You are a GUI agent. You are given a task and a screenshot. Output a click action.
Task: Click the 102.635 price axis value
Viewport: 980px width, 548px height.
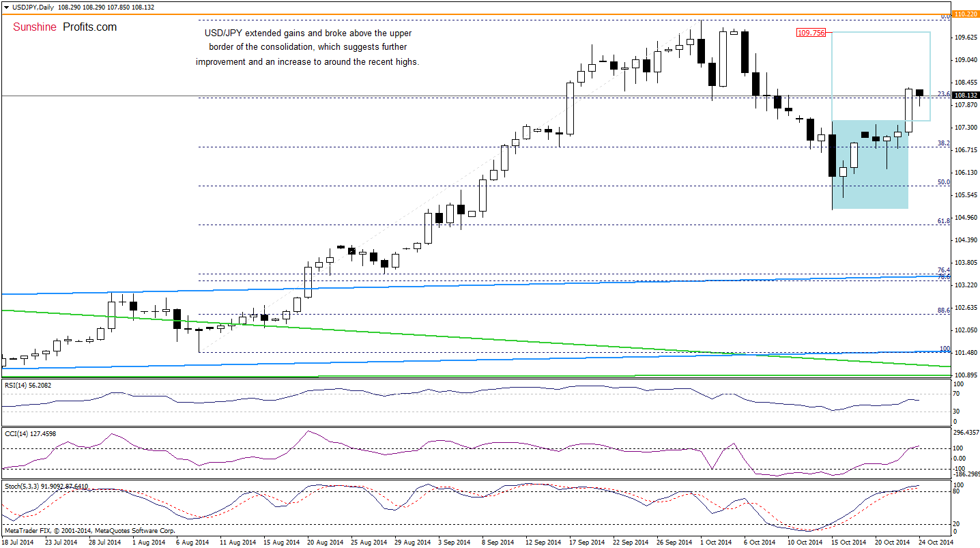click(x=966, y=307)
